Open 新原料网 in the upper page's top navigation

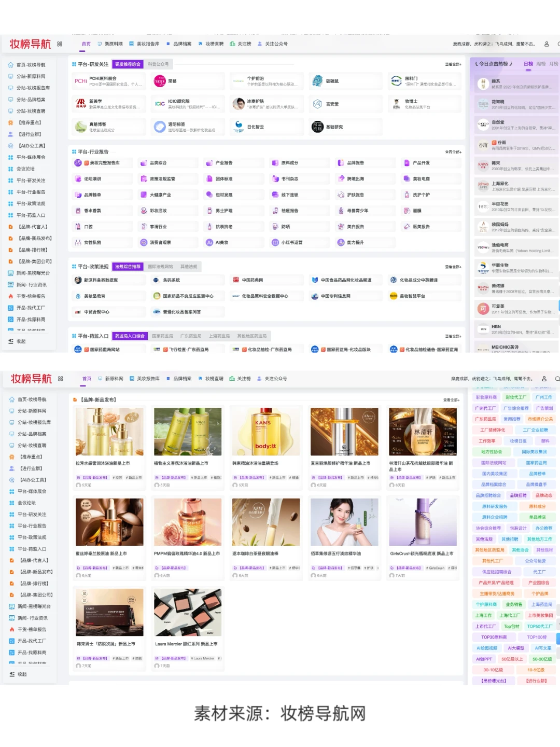(x=110, y=44)
